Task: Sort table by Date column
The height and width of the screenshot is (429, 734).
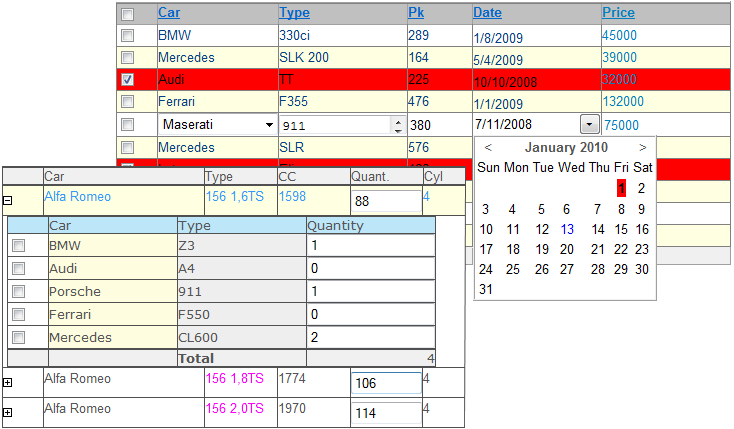Action: tap(487, 13)
